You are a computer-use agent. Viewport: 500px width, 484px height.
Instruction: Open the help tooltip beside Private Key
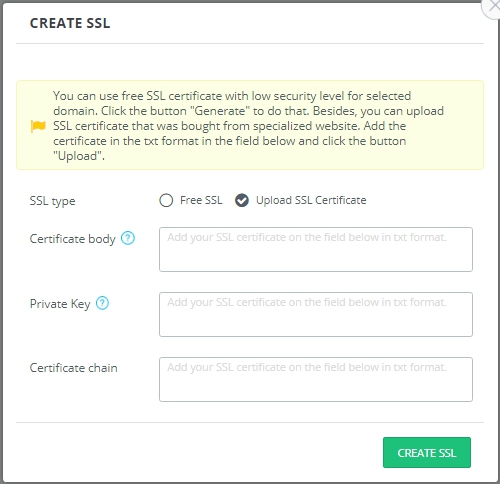click(102, 303)
